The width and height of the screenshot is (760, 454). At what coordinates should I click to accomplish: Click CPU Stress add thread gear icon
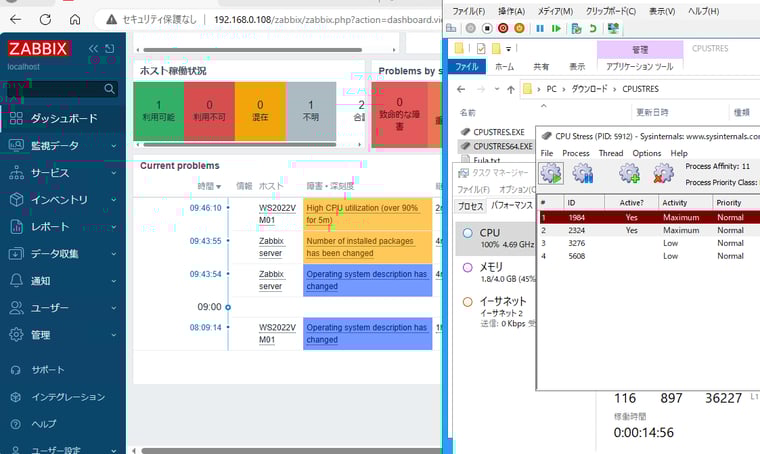[x=629, y=173]
